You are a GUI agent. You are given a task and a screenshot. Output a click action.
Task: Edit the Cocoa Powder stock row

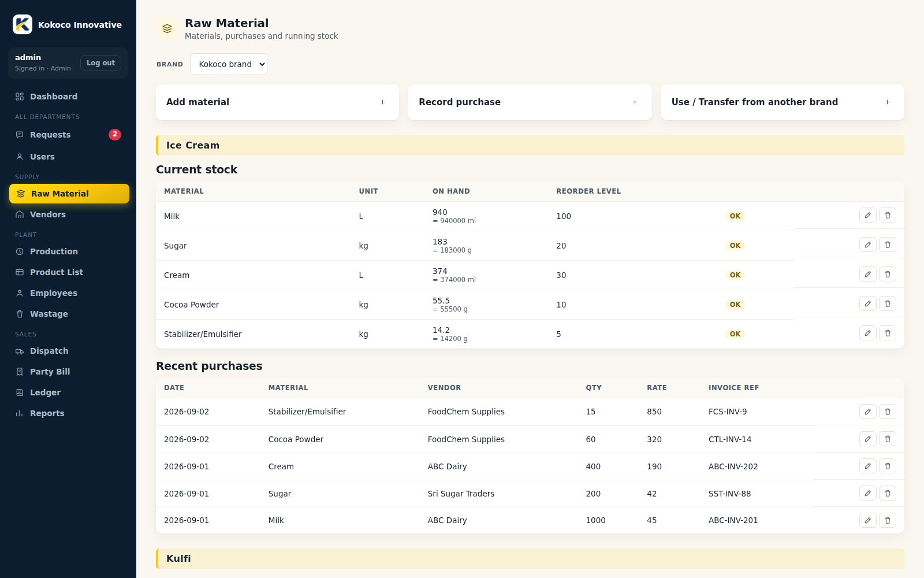pos(867,304)
